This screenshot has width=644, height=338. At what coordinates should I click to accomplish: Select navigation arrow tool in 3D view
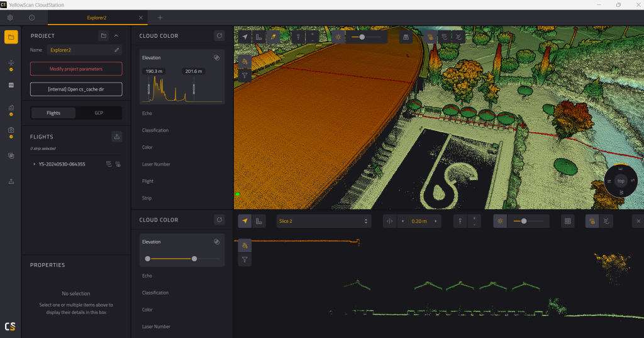click(x=245, y=37)
